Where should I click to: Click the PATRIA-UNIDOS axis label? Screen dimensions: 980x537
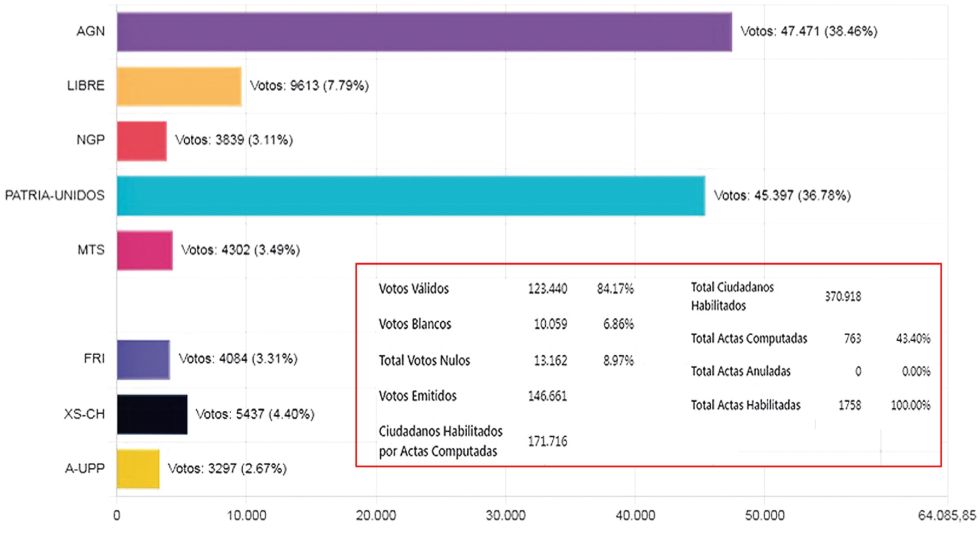tap(55, 195)
